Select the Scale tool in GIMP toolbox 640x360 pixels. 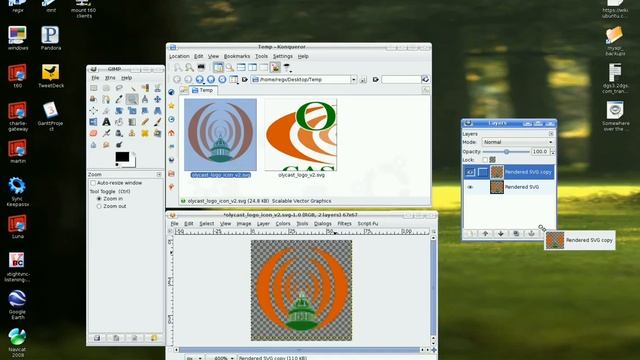132,111
